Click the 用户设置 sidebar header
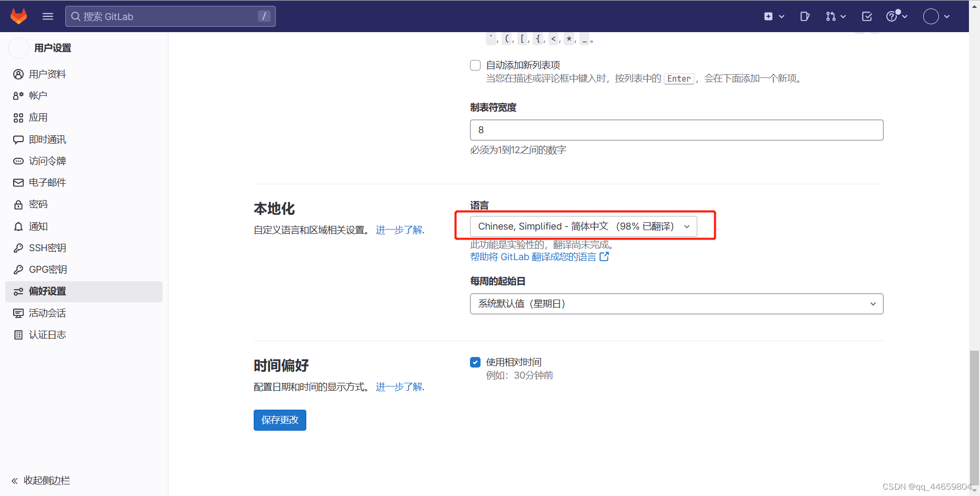Screen dimensions: 980x496 [53, 48]
